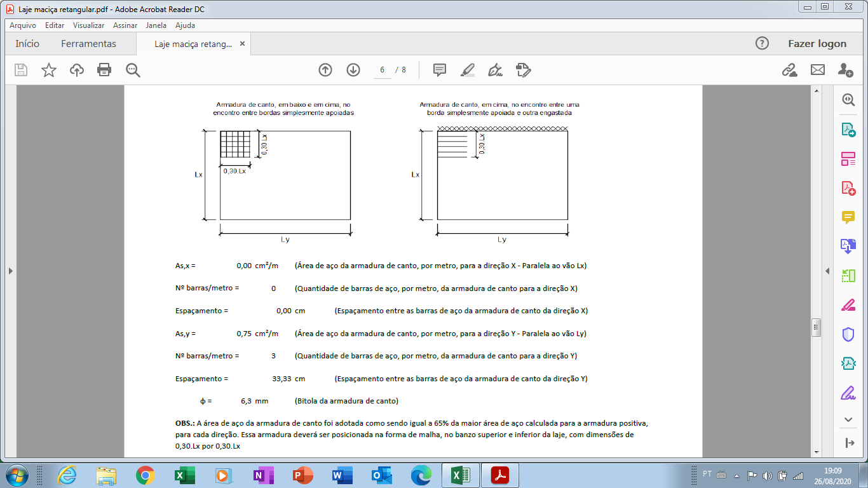Image resolution: width=868 pixels, height=488 pixels.
Task: Open Ajuda menu
Action: click(185, 25)
